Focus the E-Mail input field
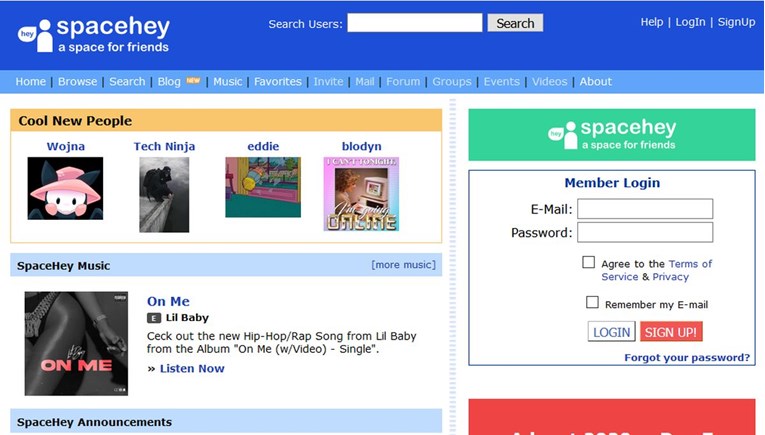This screenshot has width=765, height=435. [645, 209]
